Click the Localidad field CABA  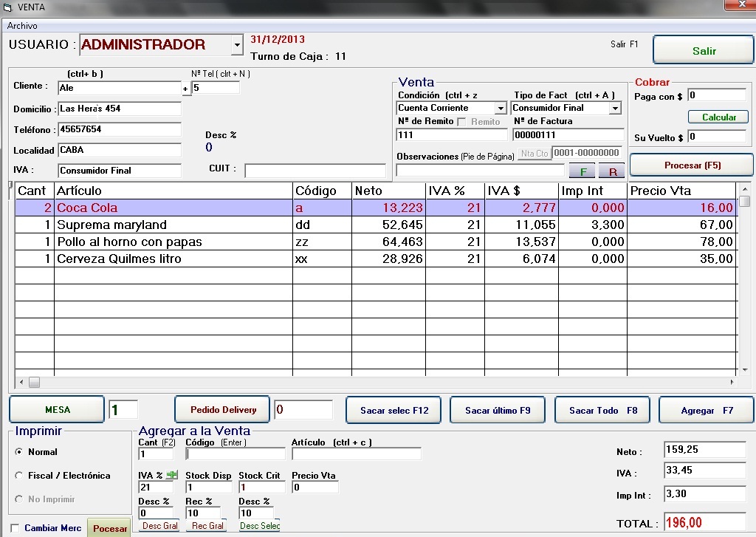pos(120,150)
